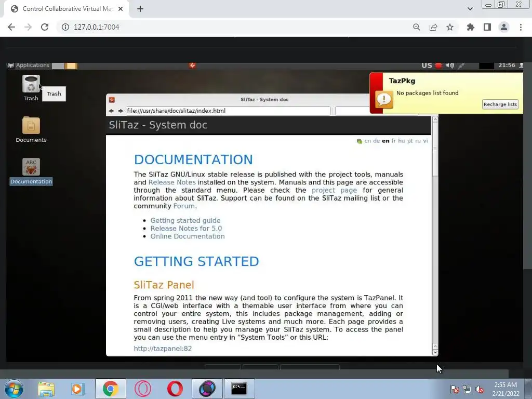The height and width of the screenshot is (399, 532).
Task: Switch documentation language to ru
Action: click(x=418, y=141)
